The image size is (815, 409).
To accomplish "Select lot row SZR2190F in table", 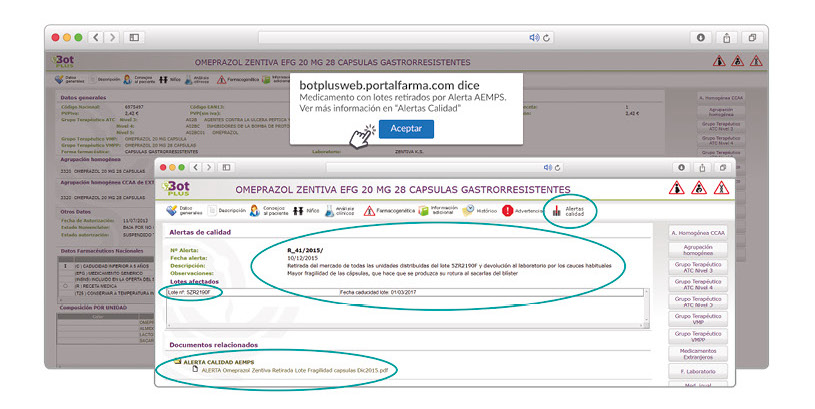I will [192, 292].
